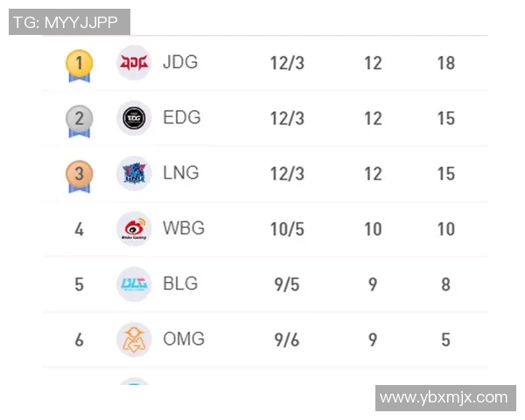
Task: Click the bronze third-place medal
Action: (79, 174)
